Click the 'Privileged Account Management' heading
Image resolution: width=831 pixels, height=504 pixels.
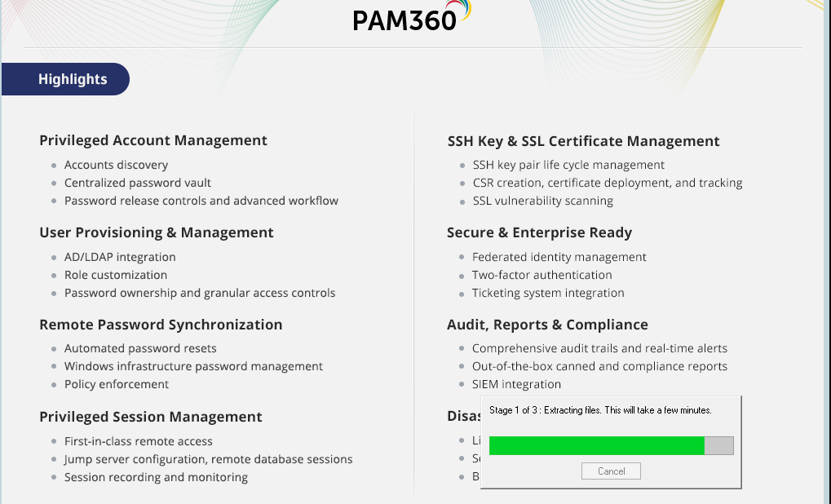pyautogui.click(x=153, y=140)
